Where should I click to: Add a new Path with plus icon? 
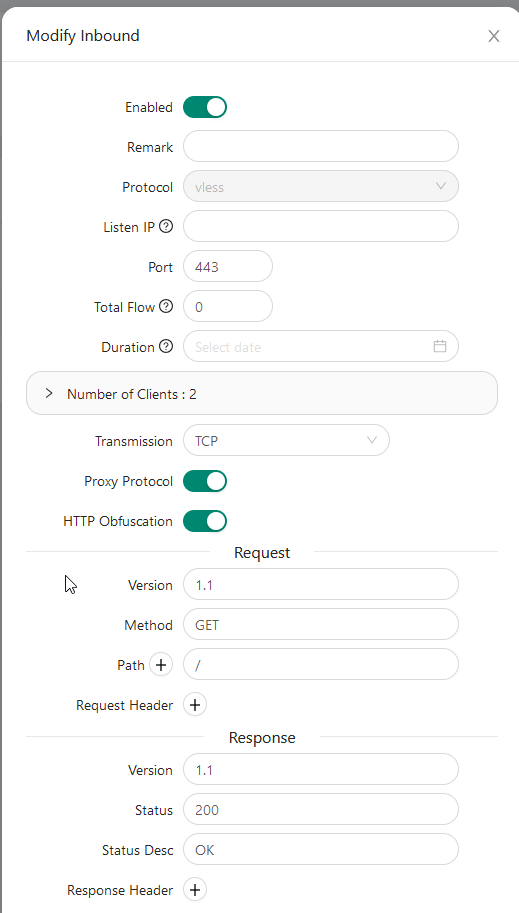pyautogui.click(x=161, y=664)
